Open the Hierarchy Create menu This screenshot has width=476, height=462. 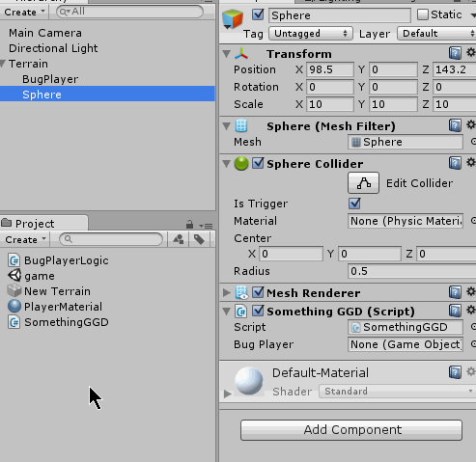[x=24, y=13]
